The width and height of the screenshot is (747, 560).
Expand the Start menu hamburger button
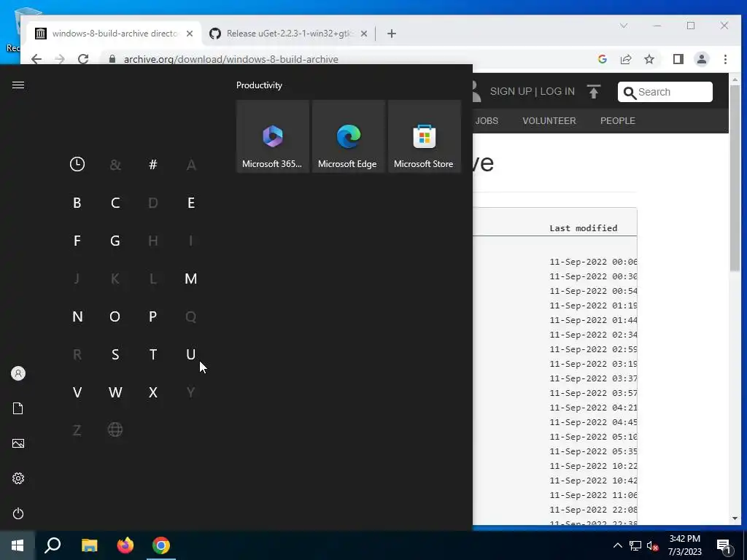[x=18, y=85]
